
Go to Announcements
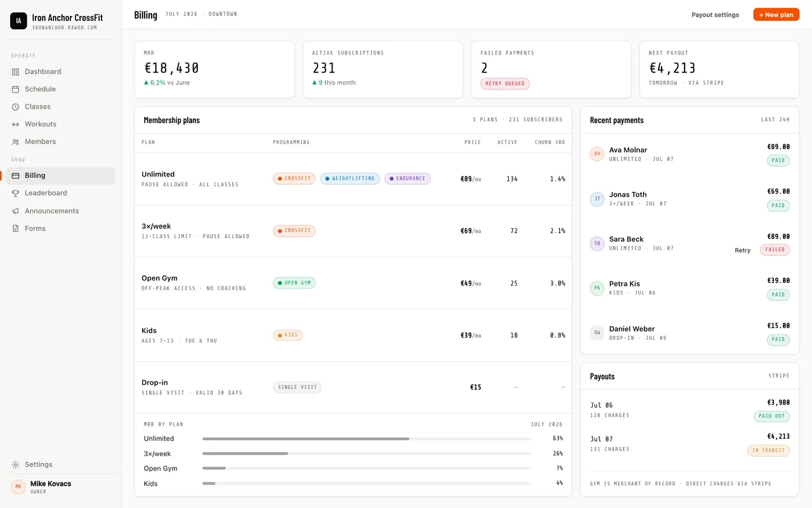pyautogui.click(x=61, y=211)
